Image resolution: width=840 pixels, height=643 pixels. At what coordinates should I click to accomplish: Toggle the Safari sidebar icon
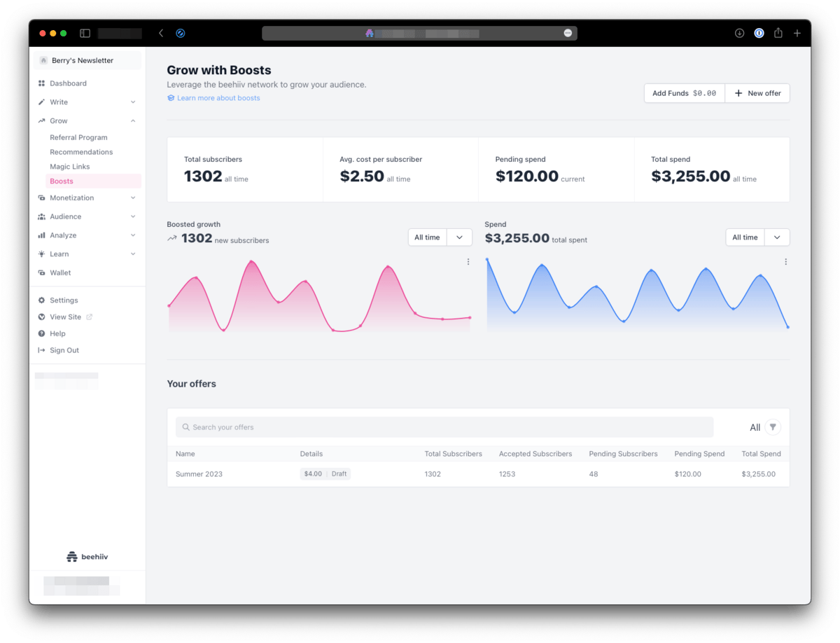coord(85,33)
